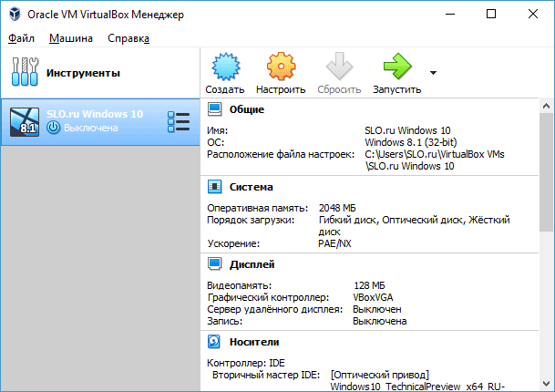
Task: Open VM settings via Настроить gear icon
Action: point(281,67)
